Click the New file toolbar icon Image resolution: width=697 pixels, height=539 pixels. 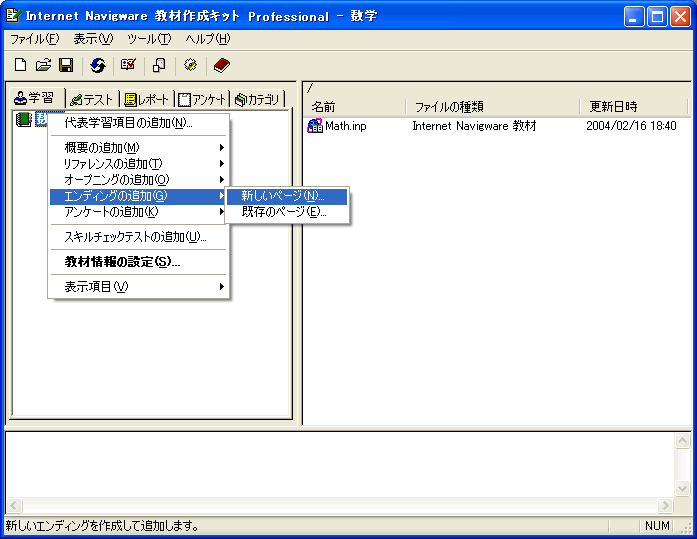(20, 65)
